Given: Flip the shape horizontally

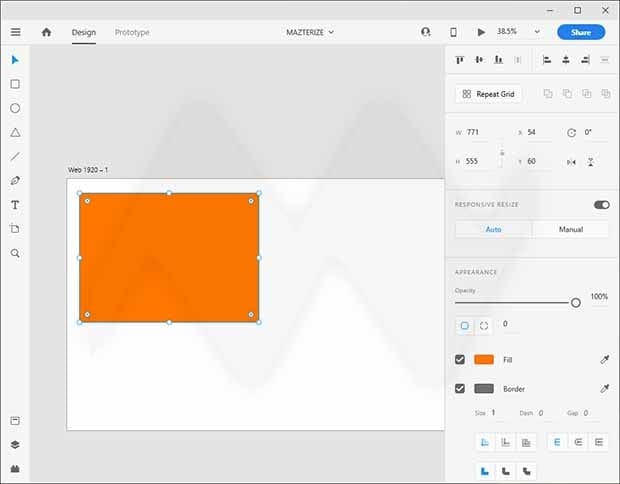Looking at the screenshot, I should click(571, 162).
